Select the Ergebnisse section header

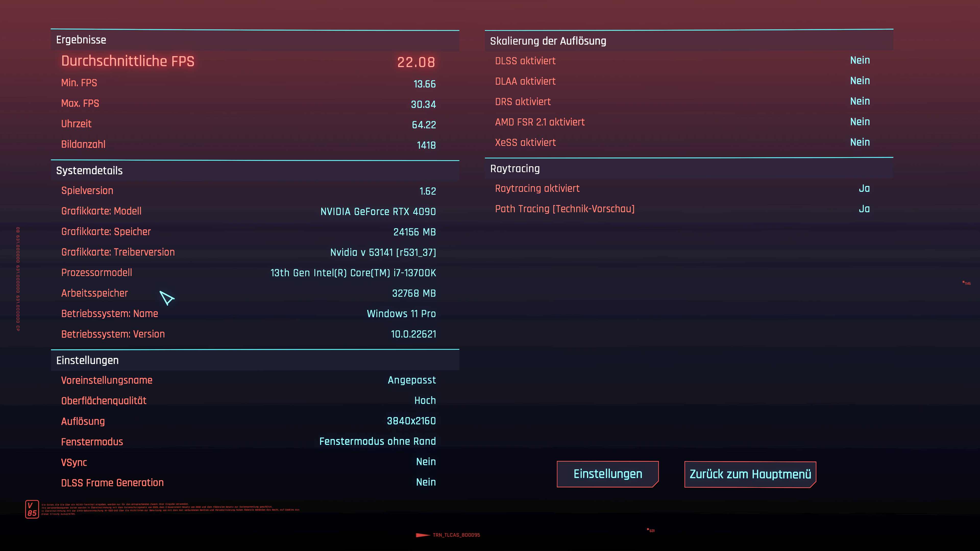81,40
